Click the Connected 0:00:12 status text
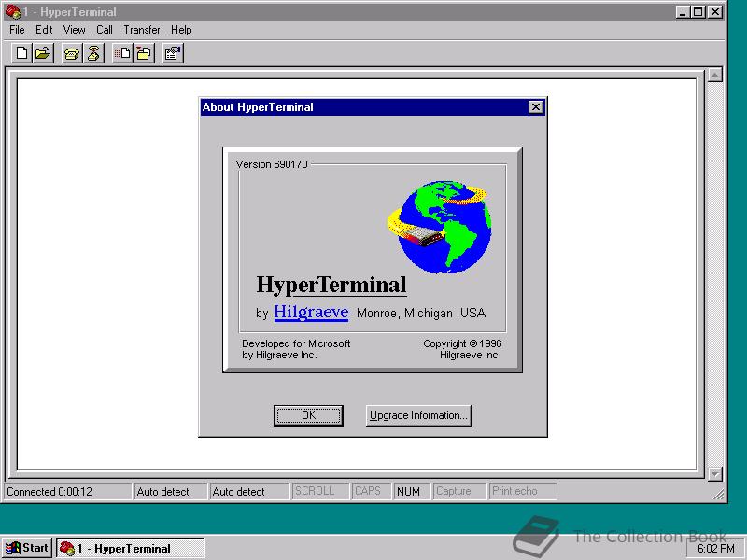The height and width of the screenshot is (560, 747). (x=49, y=492)
